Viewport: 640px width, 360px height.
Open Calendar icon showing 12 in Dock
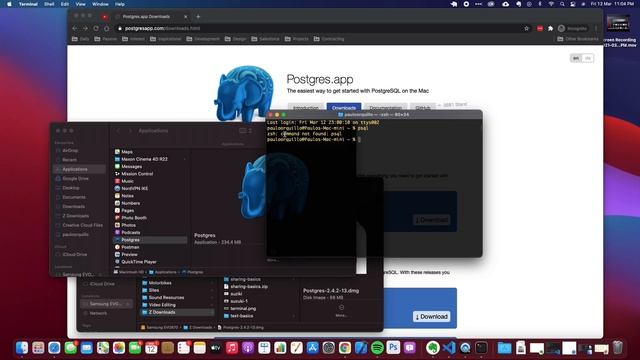pos(151,348)
